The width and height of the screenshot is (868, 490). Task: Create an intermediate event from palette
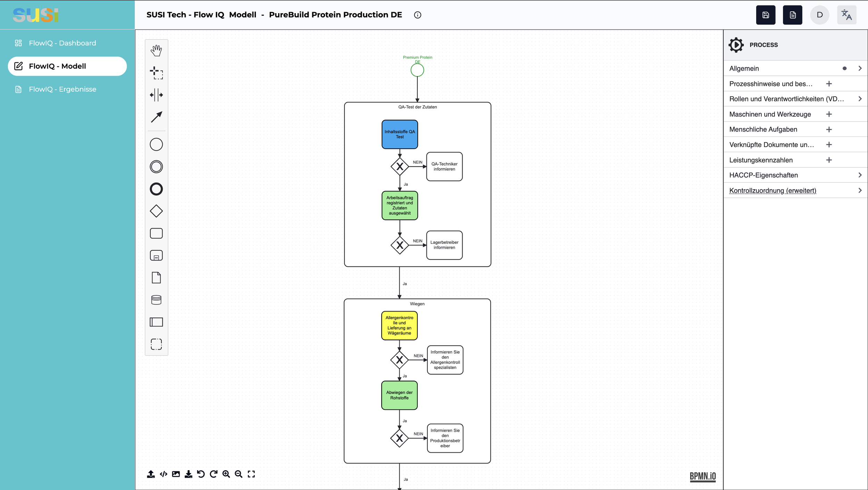point(156,167)
